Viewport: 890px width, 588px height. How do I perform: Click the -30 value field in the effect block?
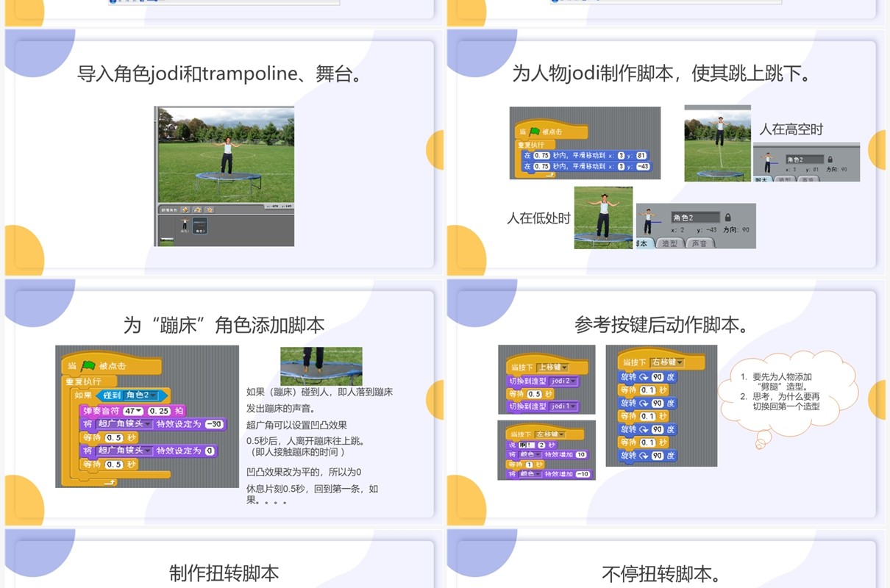click(214, 424)
